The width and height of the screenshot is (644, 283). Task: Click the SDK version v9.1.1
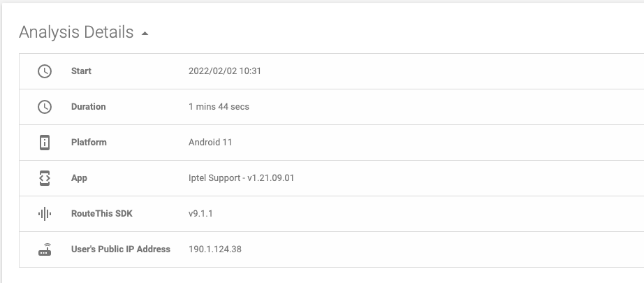pyautogui.click(x=200, y=214)
